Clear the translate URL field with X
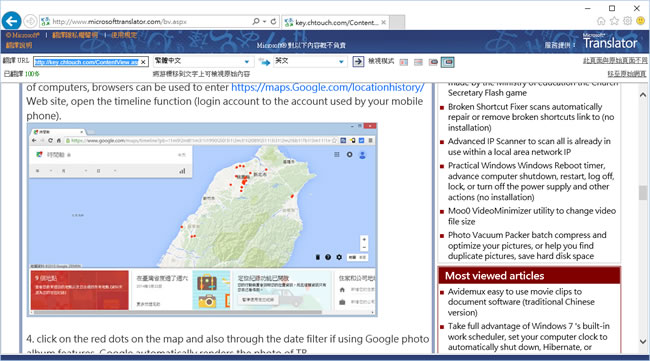 pos(143,62)
